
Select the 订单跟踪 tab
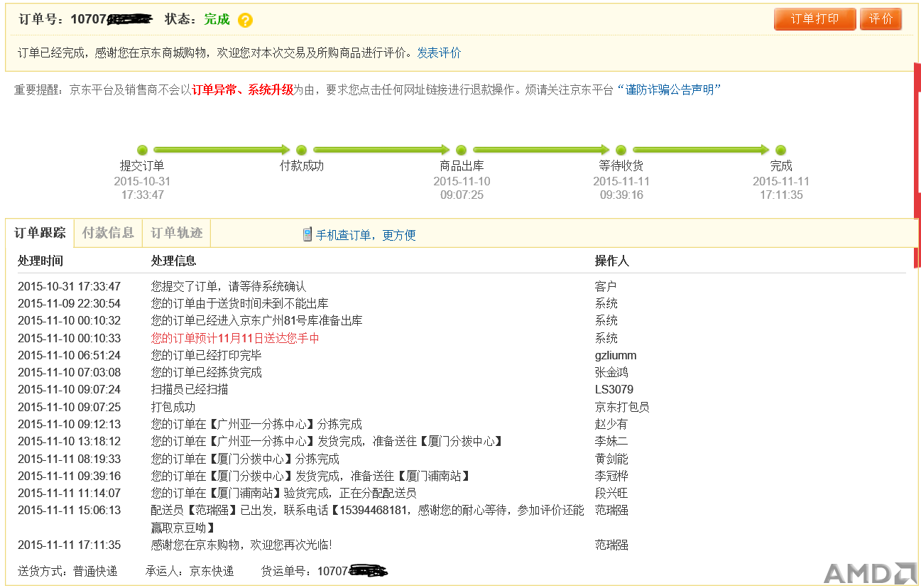pos(40,233)
